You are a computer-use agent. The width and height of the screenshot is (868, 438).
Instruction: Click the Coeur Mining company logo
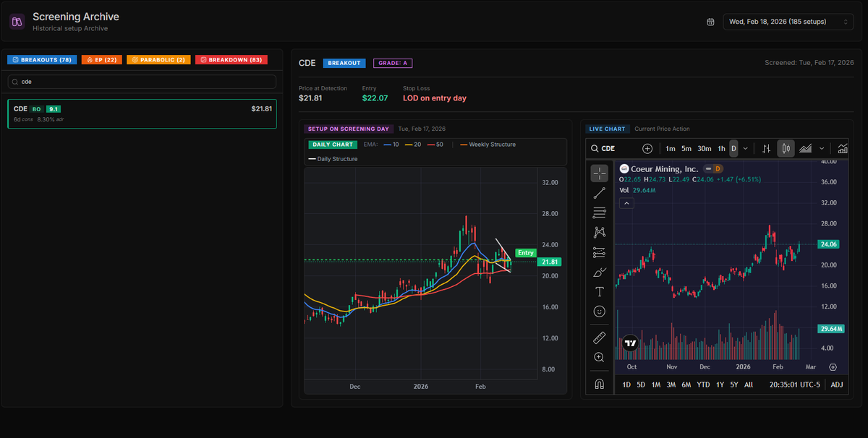pyautogui.click(x=624, y=168)
